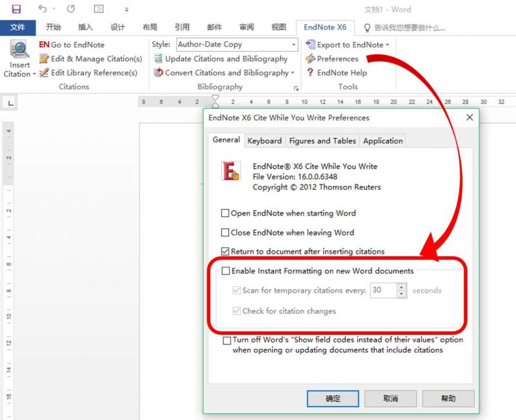Open the 文件 (File) tab
This screenshot has width=516, height=420.
click(18, 27)
